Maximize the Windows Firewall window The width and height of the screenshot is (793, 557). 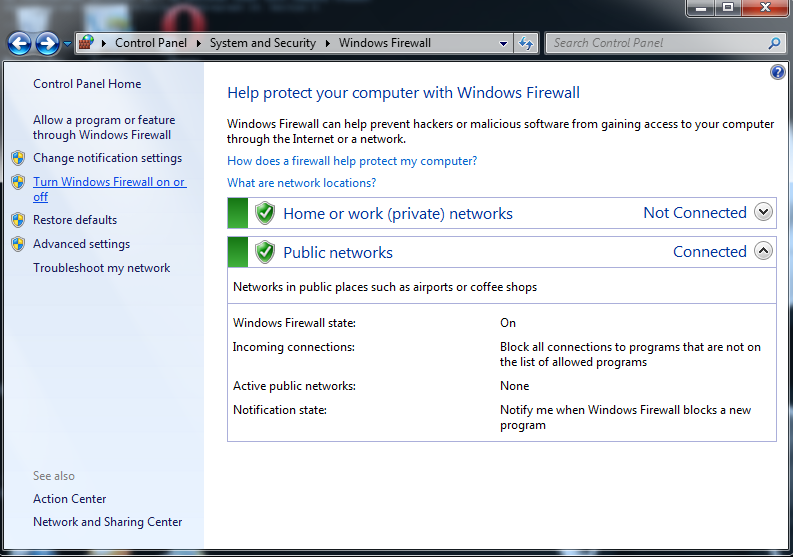click(728, 8)
